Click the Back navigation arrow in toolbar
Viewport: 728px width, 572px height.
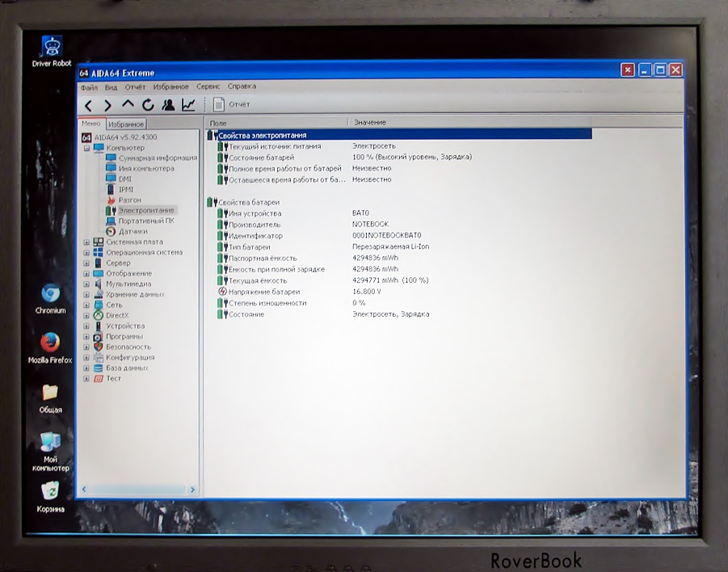pos(88,105)
